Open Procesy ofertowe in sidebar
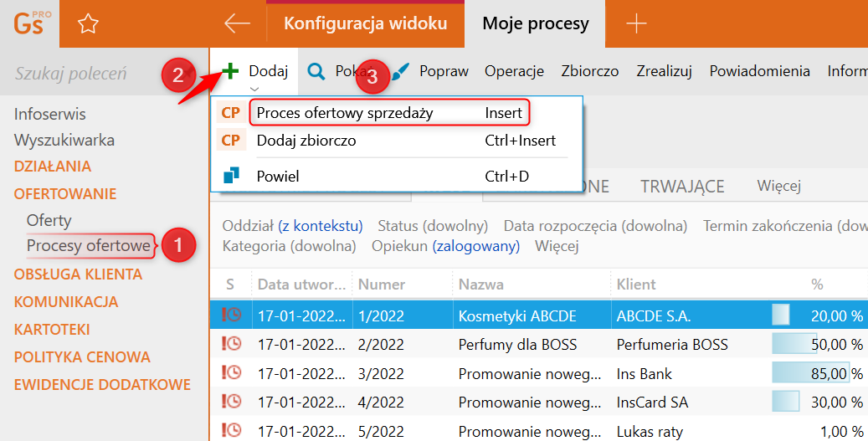This screenshot has height=441, width=868. [x=88, y=245]
